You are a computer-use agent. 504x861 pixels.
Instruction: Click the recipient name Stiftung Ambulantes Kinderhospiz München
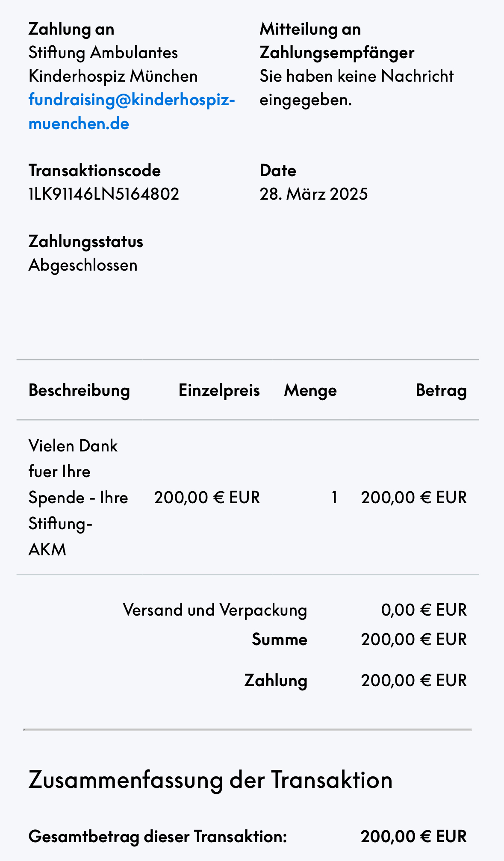pos(113,65)
